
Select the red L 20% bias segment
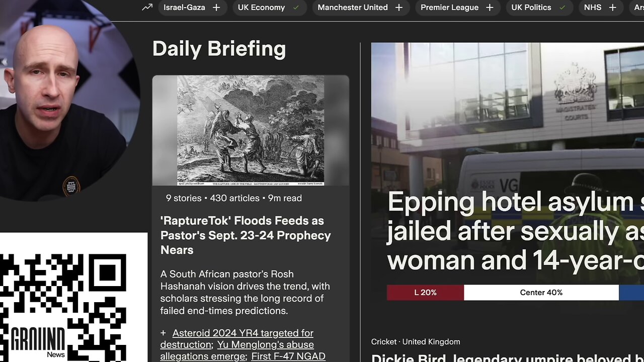[425, 293]
